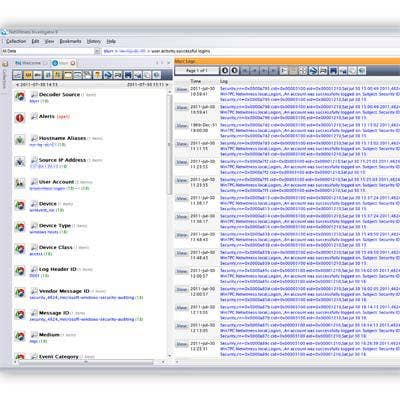
Task: Click the Decoder Source report icon
Action: tap(20, 96)
